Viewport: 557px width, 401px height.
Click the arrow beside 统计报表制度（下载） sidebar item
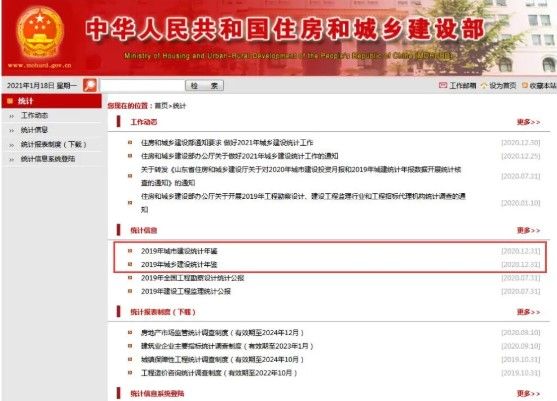(x=12, y=145)
